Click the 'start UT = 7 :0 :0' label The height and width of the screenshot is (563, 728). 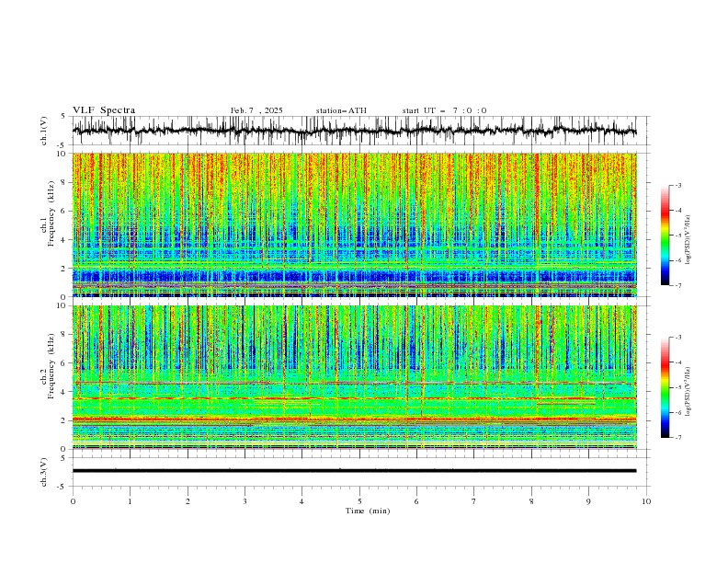(x=444, y=110)
